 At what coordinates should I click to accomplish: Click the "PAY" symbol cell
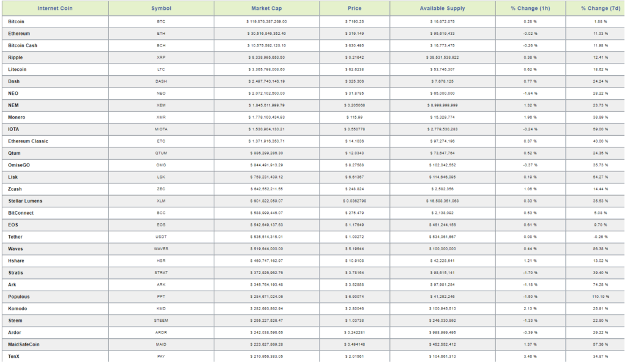(x=161, y=357)
